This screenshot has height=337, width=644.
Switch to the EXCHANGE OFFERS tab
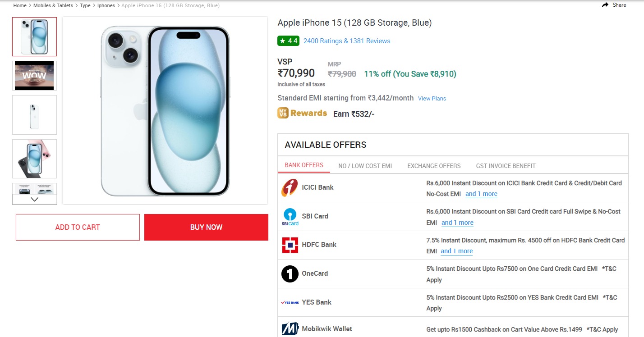coord(434,165)
